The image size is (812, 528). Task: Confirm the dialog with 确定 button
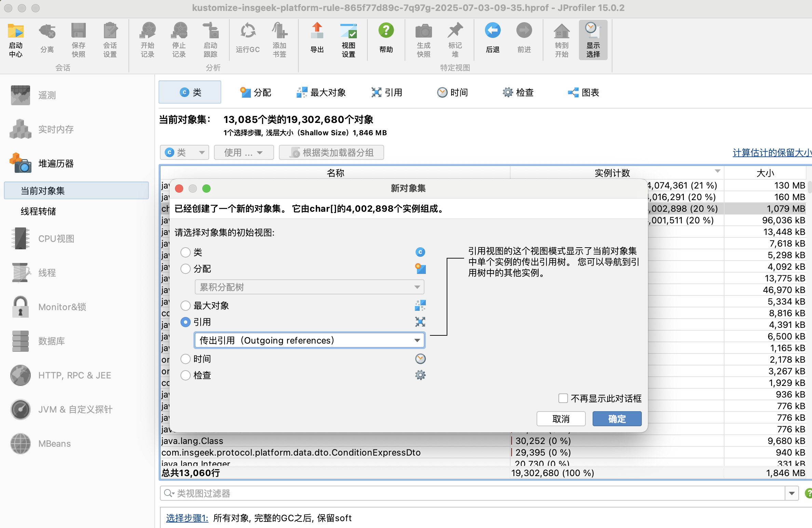pos(617,419)
